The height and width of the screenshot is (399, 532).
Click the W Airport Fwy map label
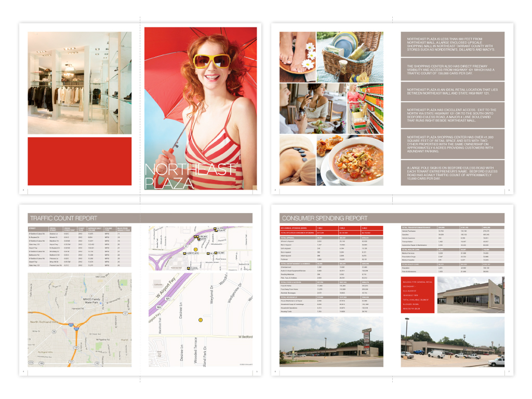pos(166,288)
